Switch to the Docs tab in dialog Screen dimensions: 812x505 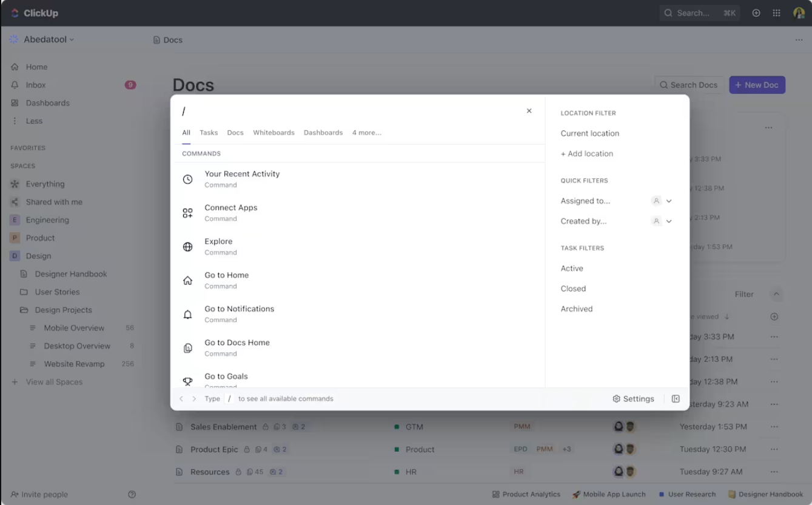(x=235, y=133)
